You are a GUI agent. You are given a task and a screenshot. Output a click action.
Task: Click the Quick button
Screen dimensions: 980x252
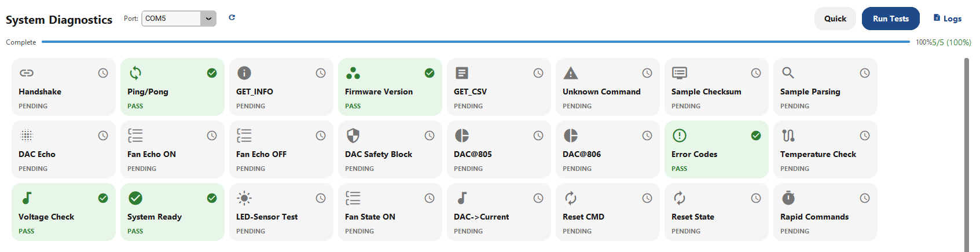[835, 19]
